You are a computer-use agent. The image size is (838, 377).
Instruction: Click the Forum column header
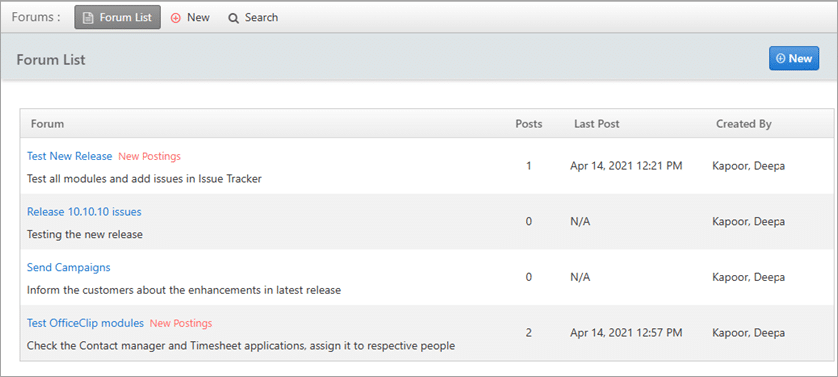click(x=48, y=124)
